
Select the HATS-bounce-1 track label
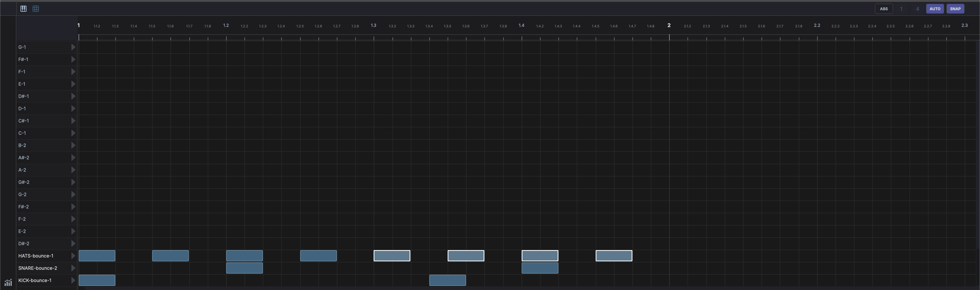pyautogui.click(x=36, y=256)
